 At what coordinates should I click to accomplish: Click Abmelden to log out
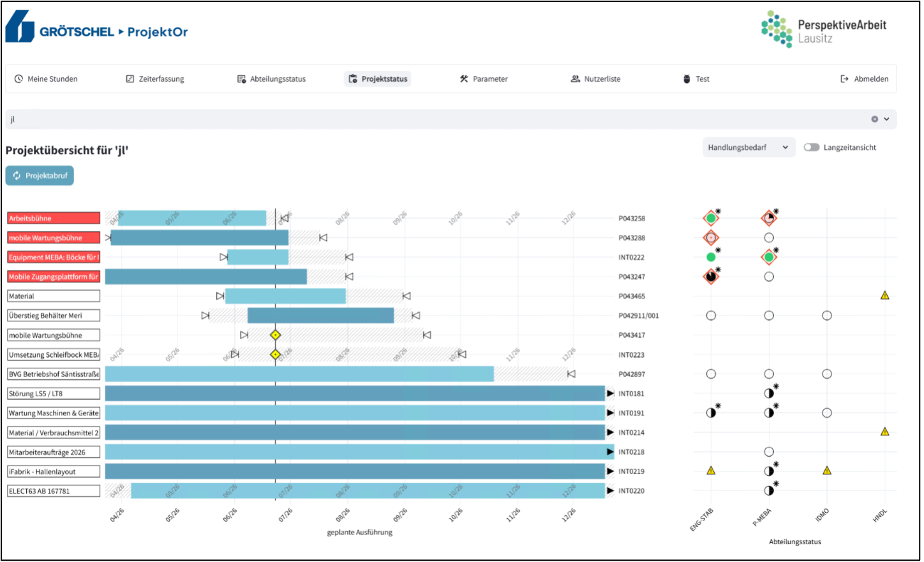point(865,79)
